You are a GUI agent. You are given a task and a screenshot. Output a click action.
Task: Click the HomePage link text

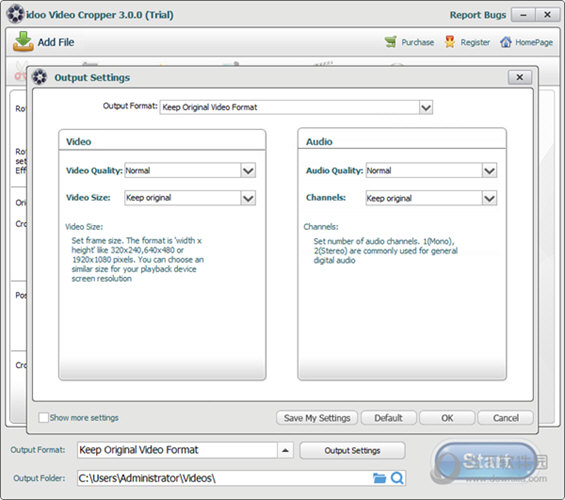pos(534,42)
